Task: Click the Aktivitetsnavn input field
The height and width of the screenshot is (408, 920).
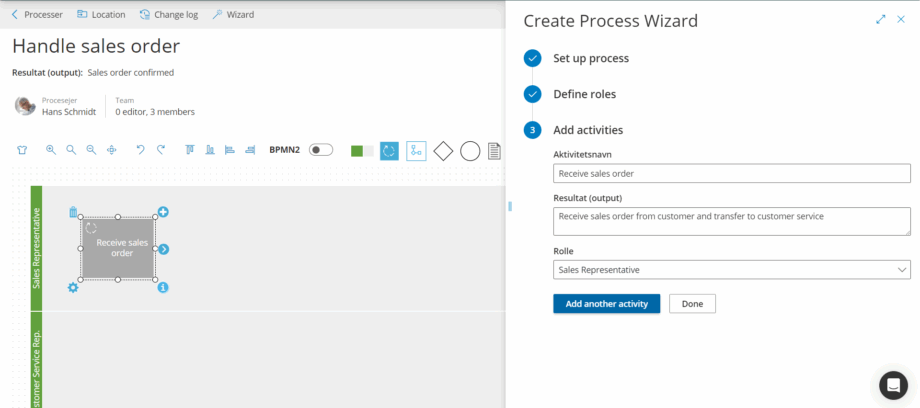Action: pyautogui.click(x=731, y=173)
